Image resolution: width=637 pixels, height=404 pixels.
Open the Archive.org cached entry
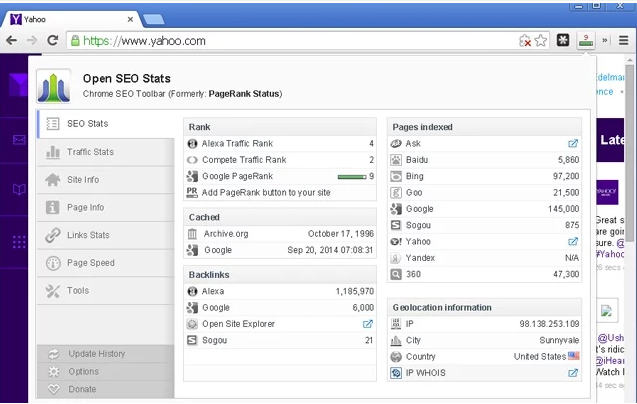pyautogui.click(x=280, y=234)
